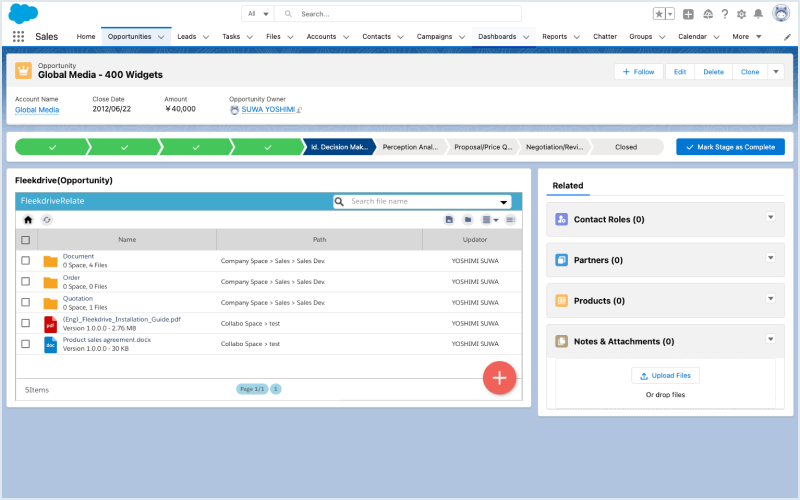Check the Order folder row checkbox
The image size is (800, 500).
26,282
